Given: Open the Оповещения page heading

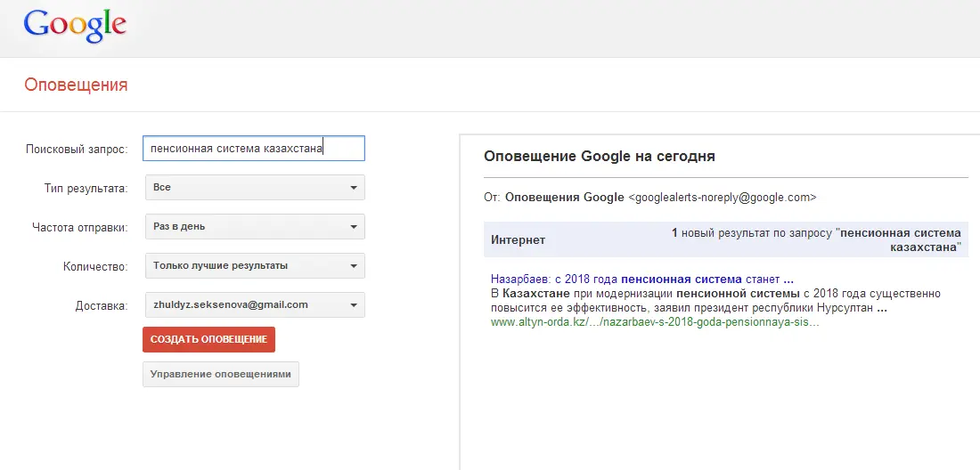Looking at the screenshot, I should click(x=76, y=85).
